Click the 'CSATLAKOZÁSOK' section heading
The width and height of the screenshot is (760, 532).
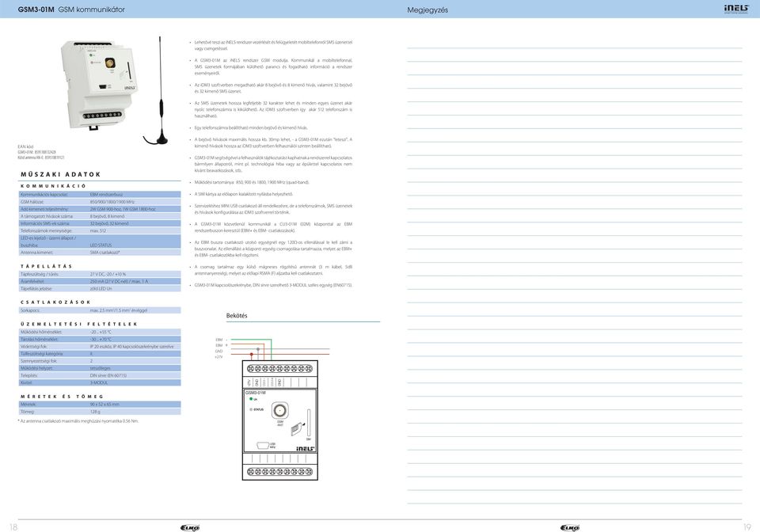coord(55,302)
